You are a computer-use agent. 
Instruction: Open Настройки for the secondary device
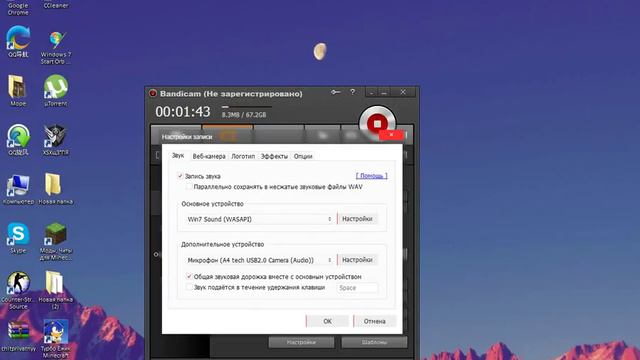(357, 260)
